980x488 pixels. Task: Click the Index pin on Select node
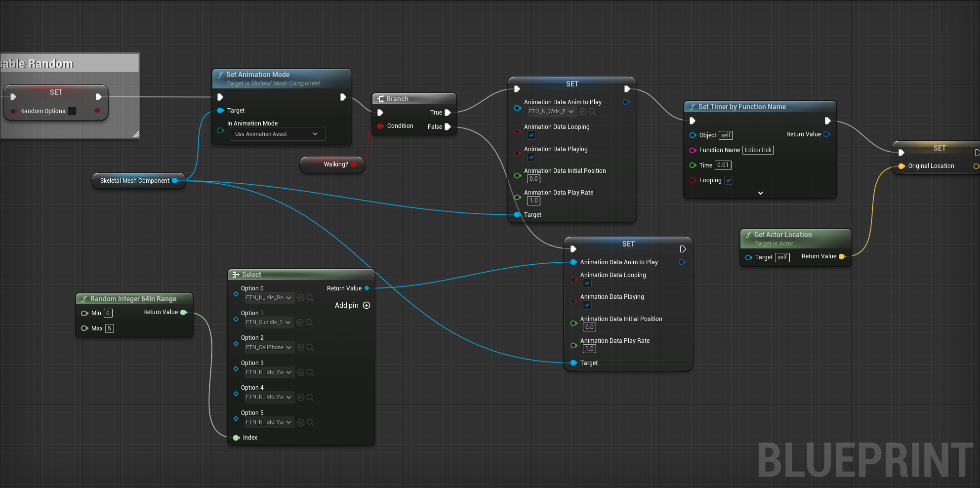click(237, 438)
